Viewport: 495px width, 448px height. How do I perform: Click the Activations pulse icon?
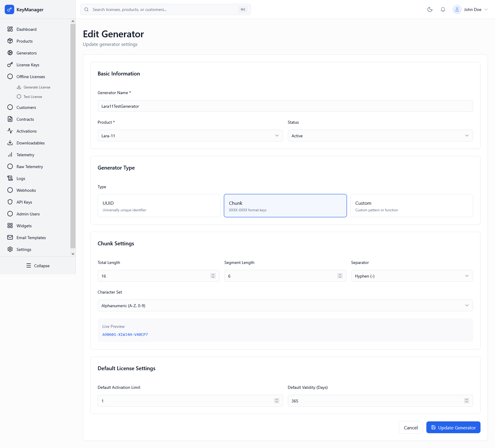click(10, 131)
